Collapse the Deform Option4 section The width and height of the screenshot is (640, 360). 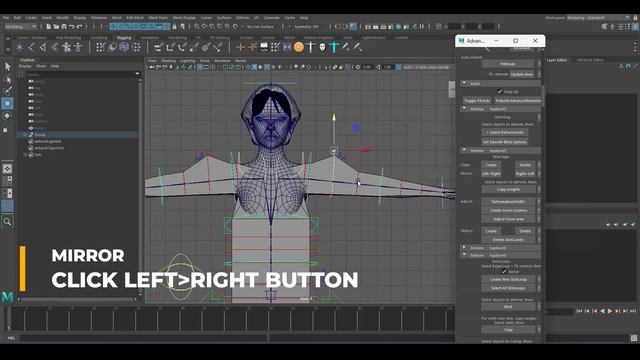(x=464, y=255)
